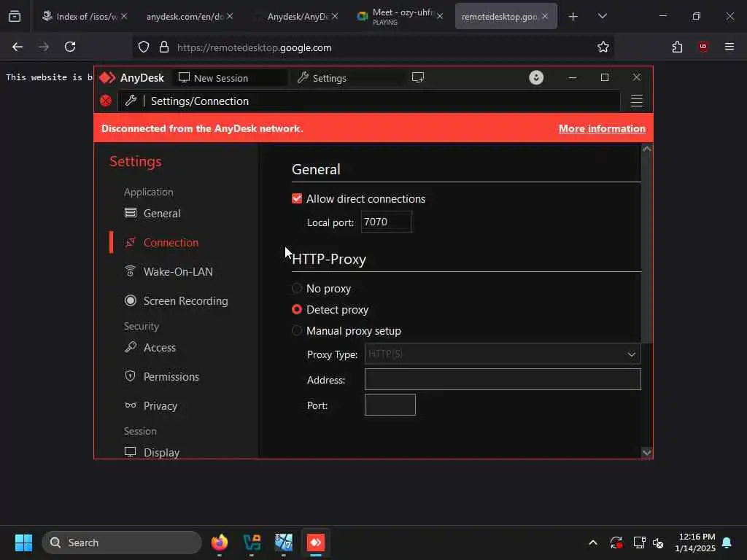Click the settings vertical scrollbar thumb

pyautogui.click(x=646, y=248)
